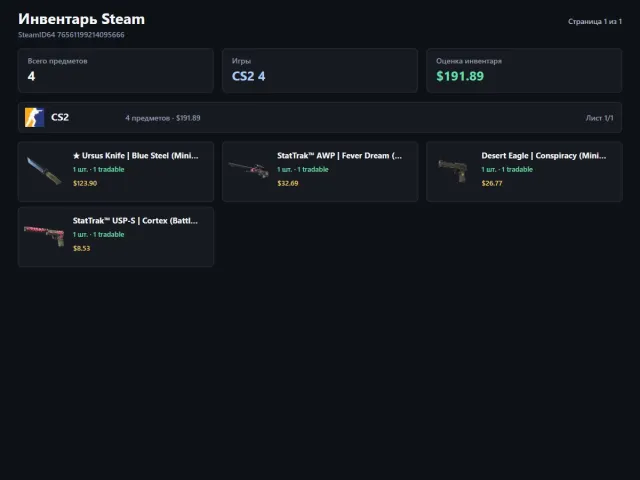Click the CS2 4 games value
The height and width of the screenshot is (480, 640).
pos(249,76)
